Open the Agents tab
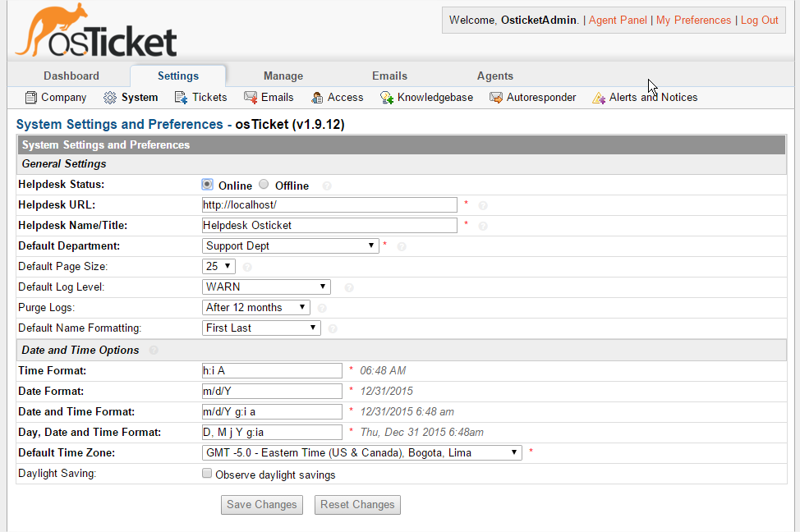This screenshot has height=532, width=800. (495, 76)
